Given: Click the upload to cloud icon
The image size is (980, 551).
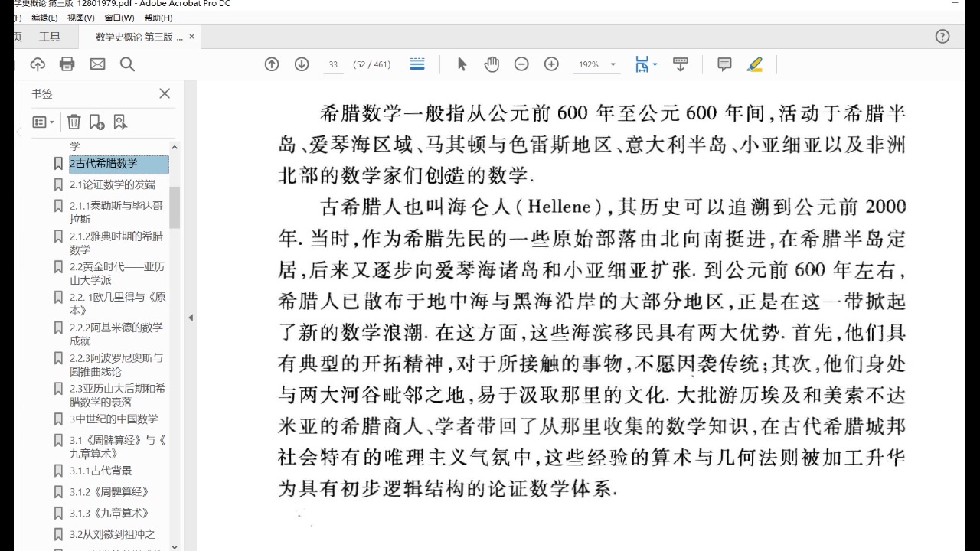Looking at the screenshot, I should pos(38,64).
